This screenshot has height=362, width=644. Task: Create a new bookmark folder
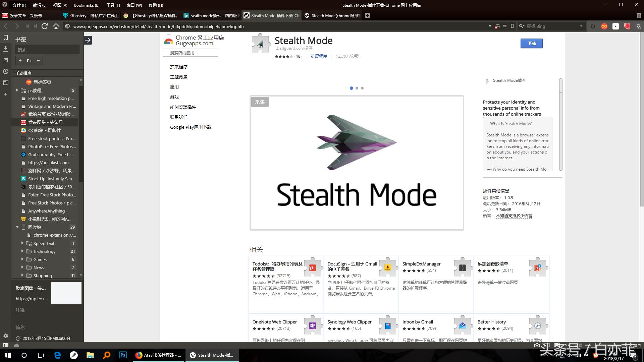point(29,61)
